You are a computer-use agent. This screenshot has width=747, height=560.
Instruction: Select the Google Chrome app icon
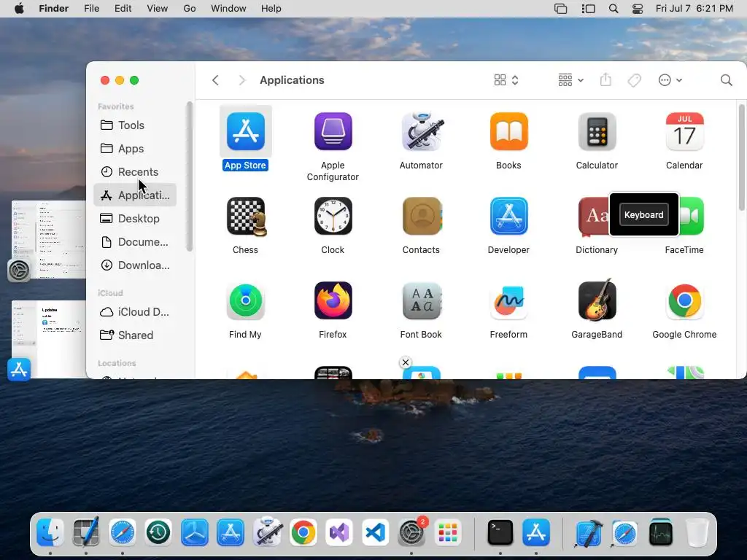point(684,301)
